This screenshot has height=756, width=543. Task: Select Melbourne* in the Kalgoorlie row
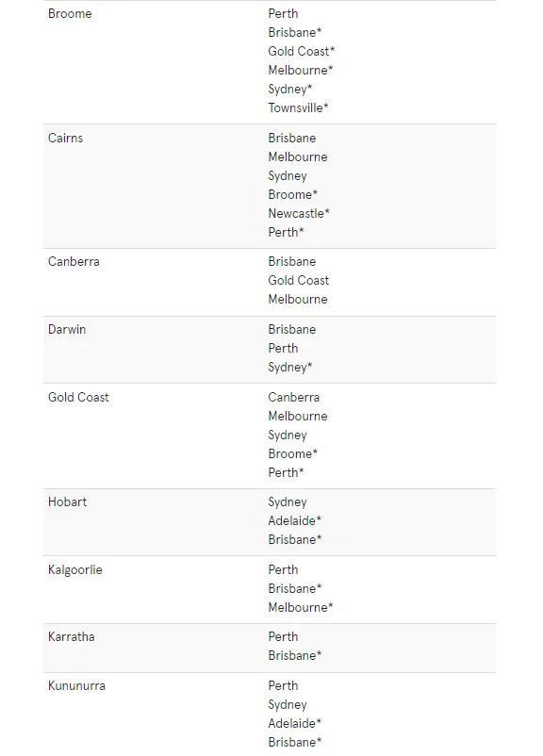(301, 607)
